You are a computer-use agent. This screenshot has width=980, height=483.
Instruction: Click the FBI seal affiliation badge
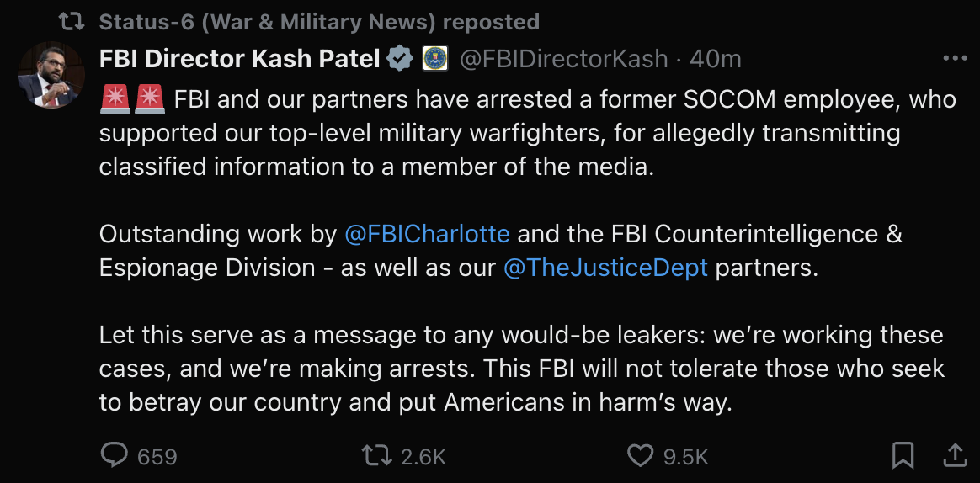tap(434, 59)
